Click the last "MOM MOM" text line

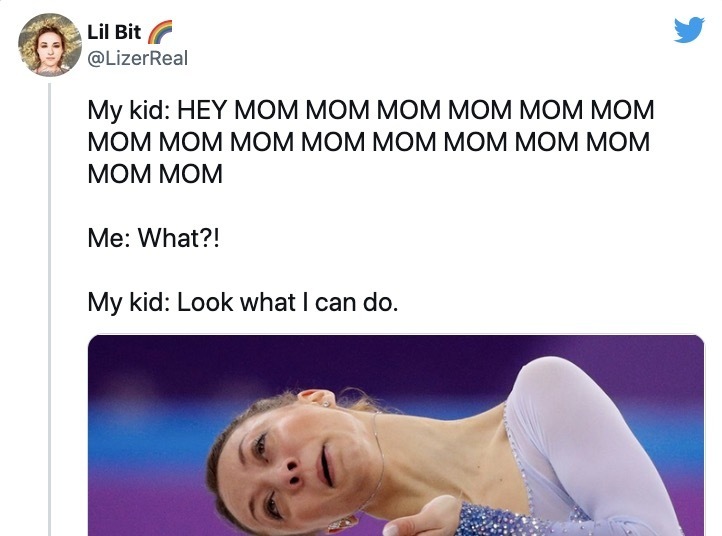pos(155,174)
